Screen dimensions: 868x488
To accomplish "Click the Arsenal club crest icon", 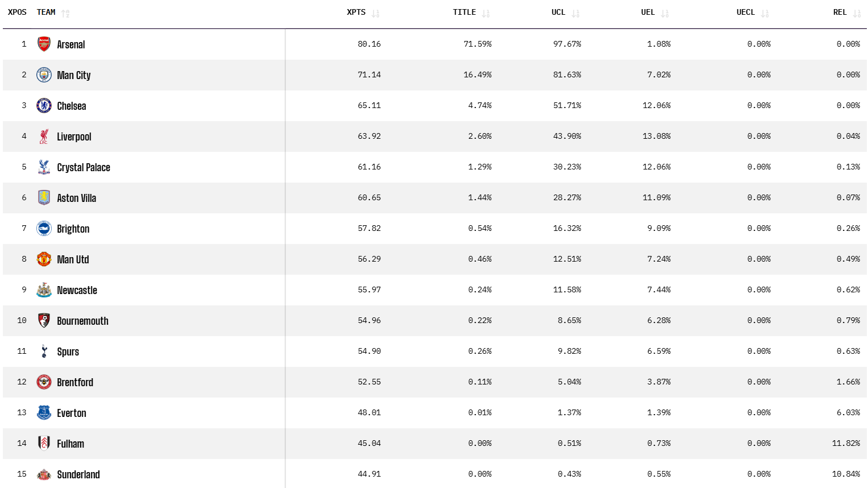I will point(44,44).
